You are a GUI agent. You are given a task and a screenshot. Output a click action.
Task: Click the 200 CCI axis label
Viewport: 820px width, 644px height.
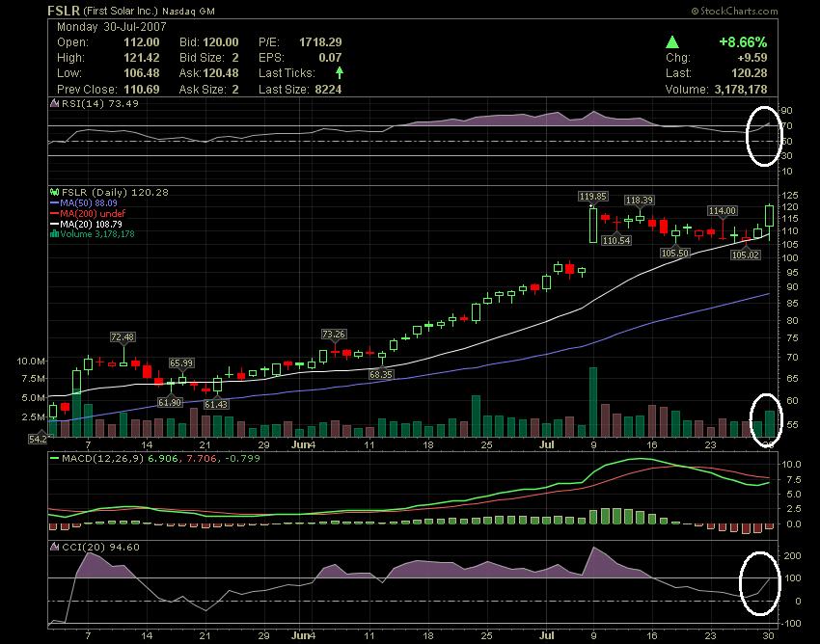tap(793, 555)
